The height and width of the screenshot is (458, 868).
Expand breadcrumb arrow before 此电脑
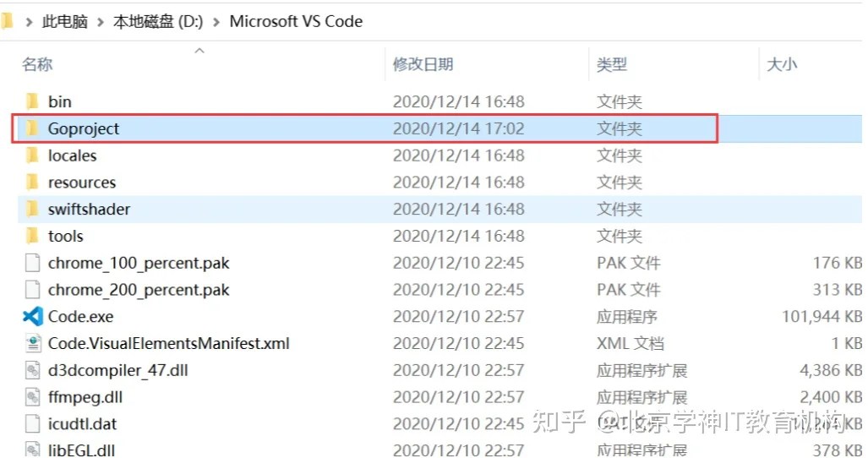(x=29, y=22)
